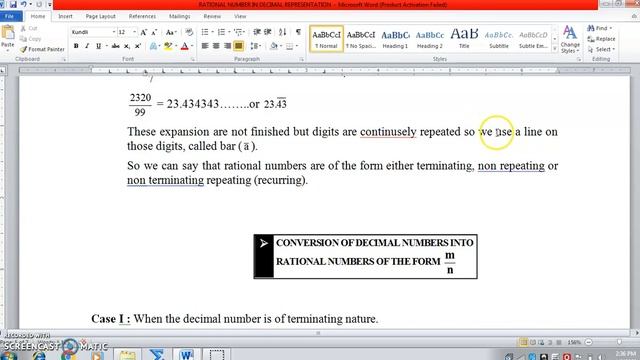Apply the Title style
Viewport: 640px width, 360px height.
click(x=464, y=39)
